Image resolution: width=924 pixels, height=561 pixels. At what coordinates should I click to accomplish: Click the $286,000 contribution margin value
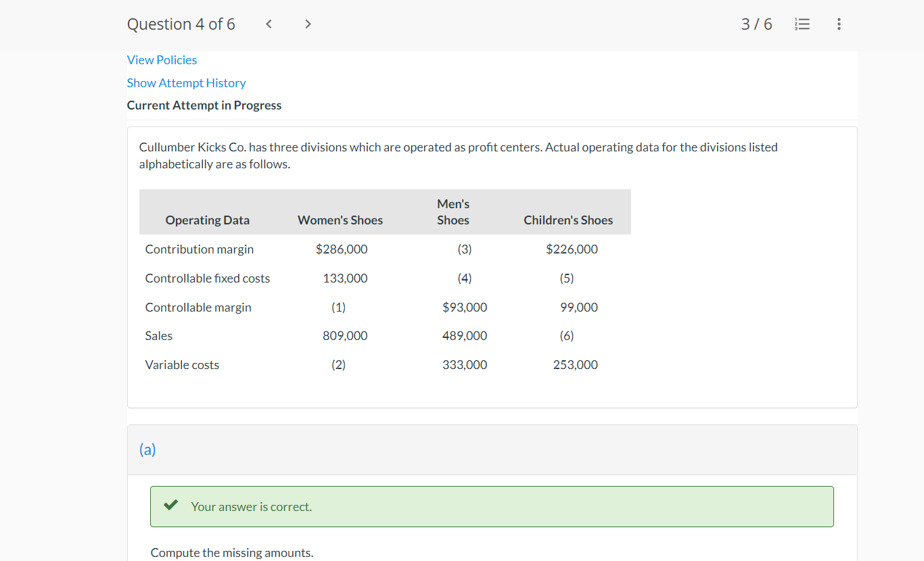(342, 249)
